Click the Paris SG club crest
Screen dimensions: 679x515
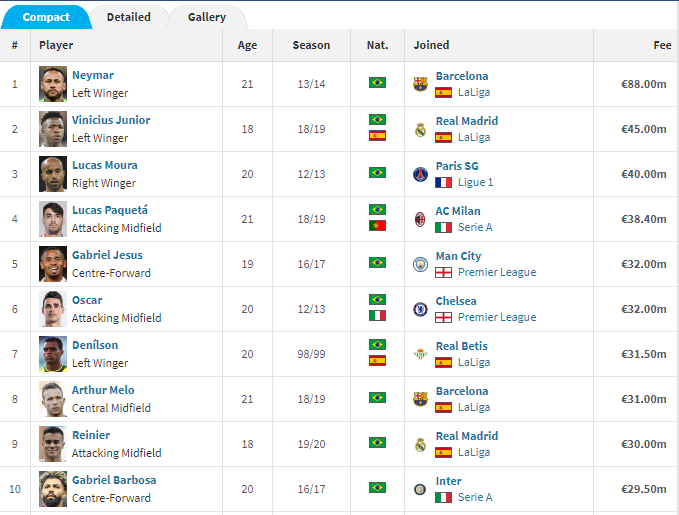pos(420,174)
